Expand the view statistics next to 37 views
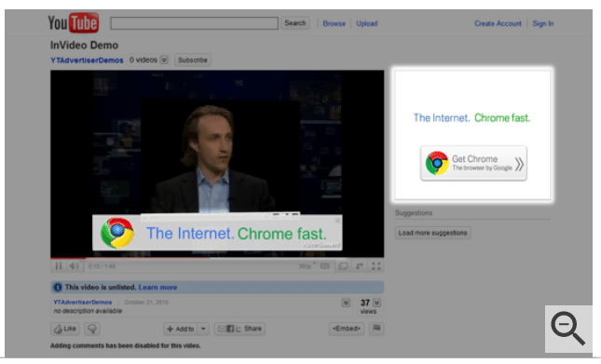Viewport: 601px width, 364px height. [376, 303]
